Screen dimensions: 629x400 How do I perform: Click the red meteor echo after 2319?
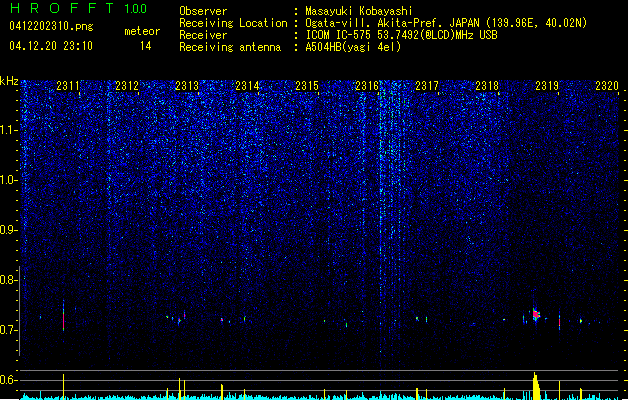coord(559,321)
